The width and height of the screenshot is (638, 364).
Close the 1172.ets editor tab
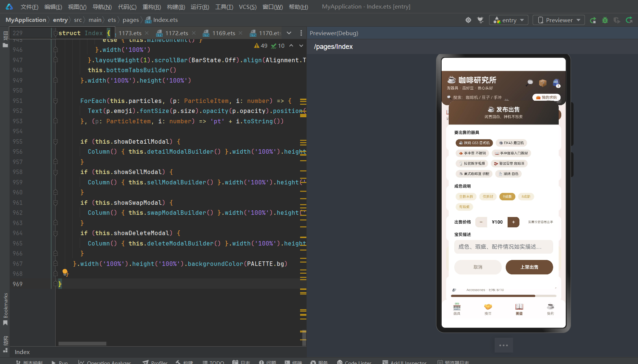pos(194,33)
